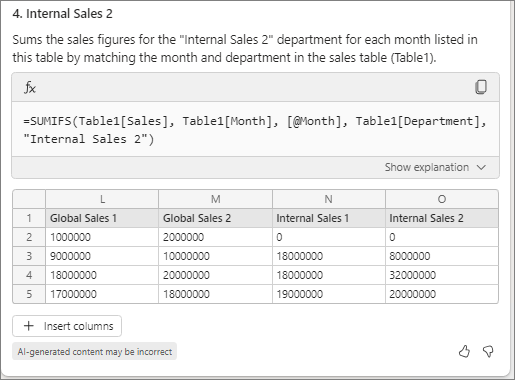Screen dimensions: 515x380
Task: Click the plus icon on Insert columns
Action: pos(29,326)
